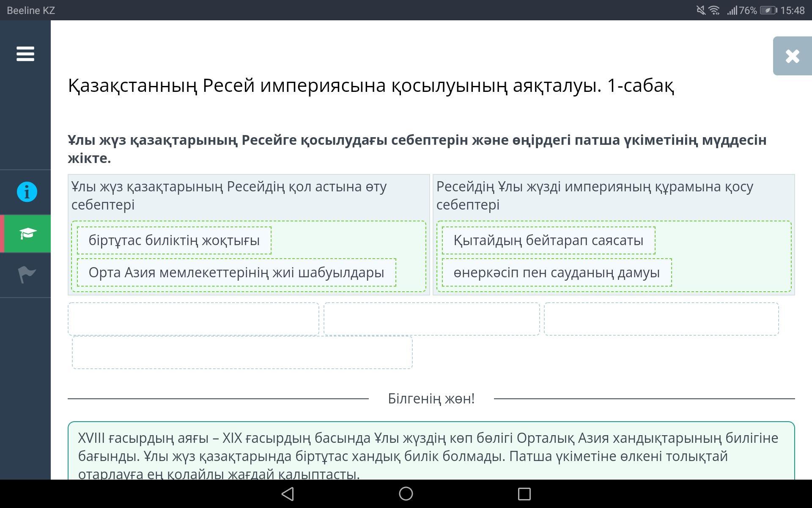The width and height of the screenshot is (812, 508).
Task: Click the blue info icon in sidebar
Action: tap(27, 192)
